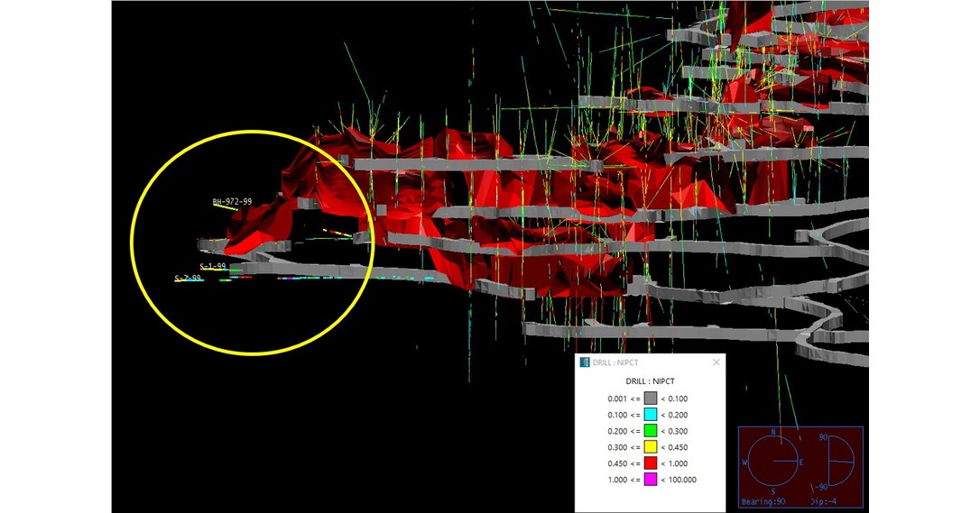The width and height of the screenshot is (980, 513).
Task: Click the W marker on the compass
Action: (x=744, y=462)
